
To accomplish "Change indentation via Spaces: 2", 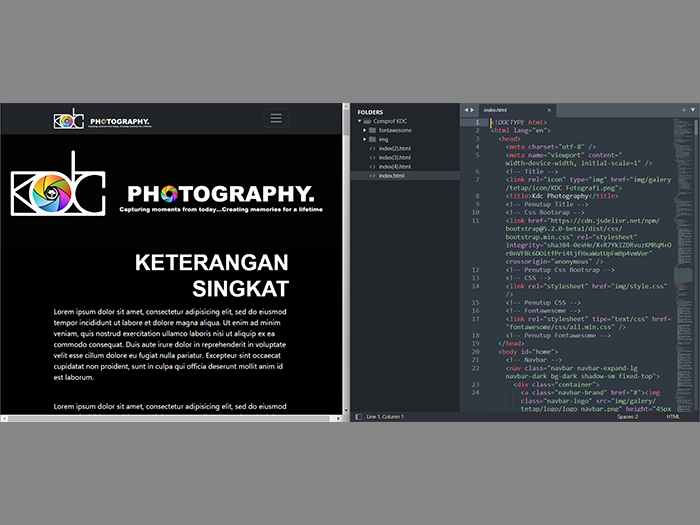I will point(627,416).
